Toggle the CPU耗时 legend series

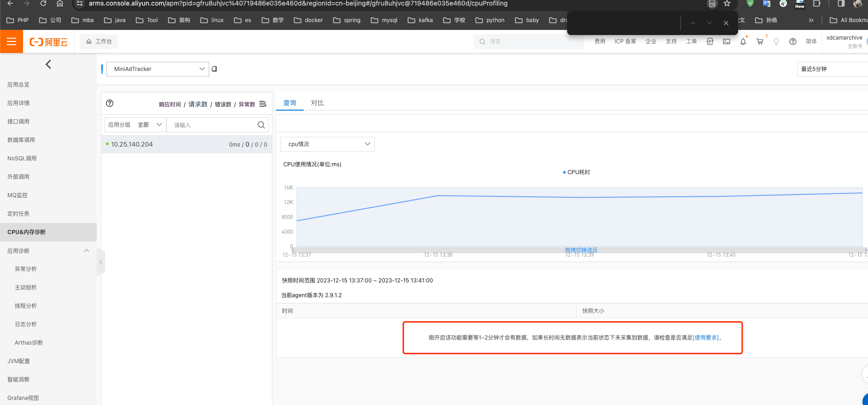(x=576, y=172)
